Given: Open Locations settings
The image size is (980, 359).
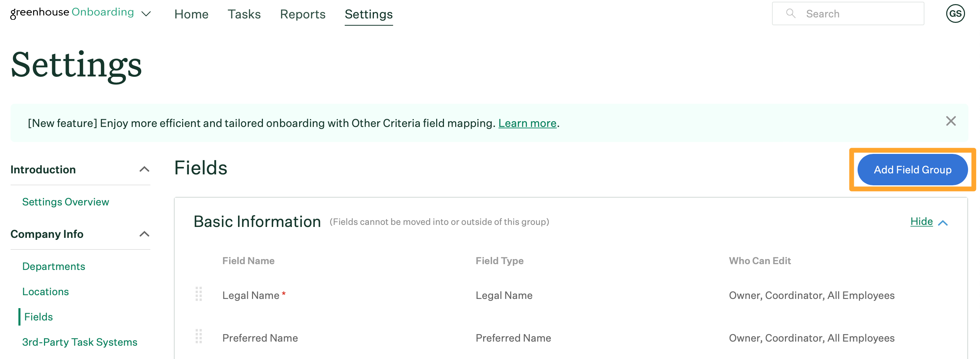Looking at the screenshot, I should 46,292.
